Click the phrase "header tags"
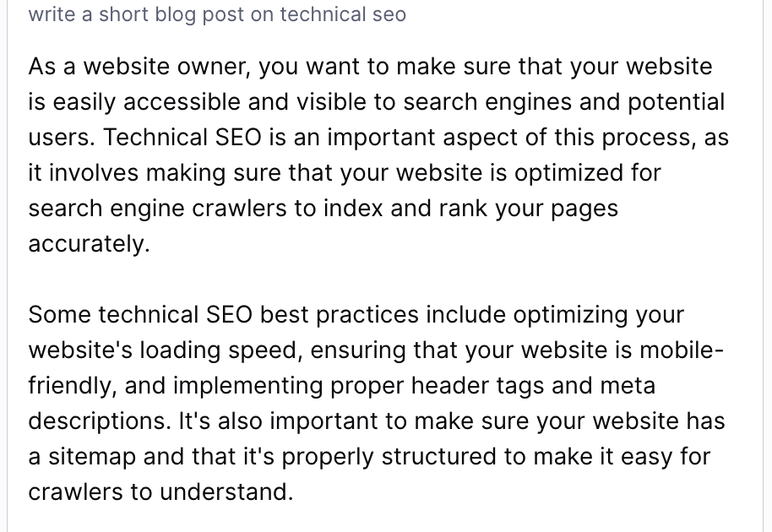This screenshot has width=772, height=532. pyautogui.click(x=477, y=386)
